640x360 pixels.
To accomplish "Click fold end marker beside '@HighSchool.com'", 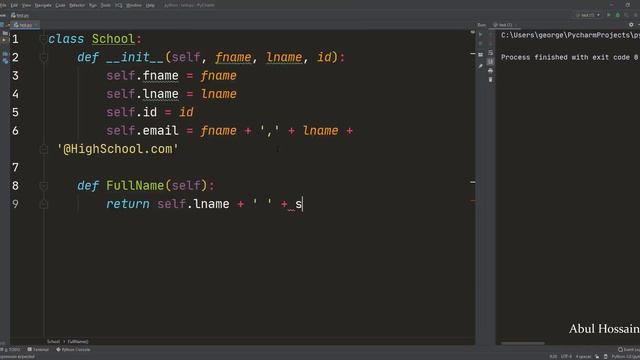I will (43, 150).
